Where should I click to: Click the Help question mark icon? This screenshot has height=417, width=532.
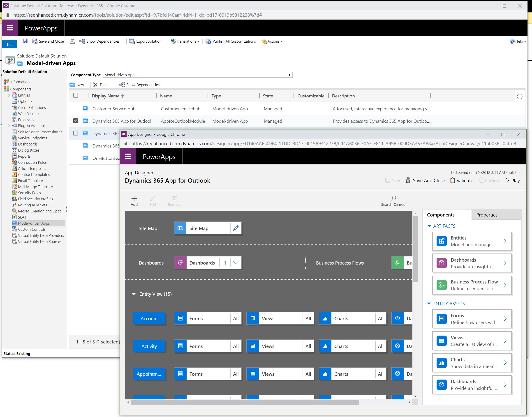(x=512, y=41)
